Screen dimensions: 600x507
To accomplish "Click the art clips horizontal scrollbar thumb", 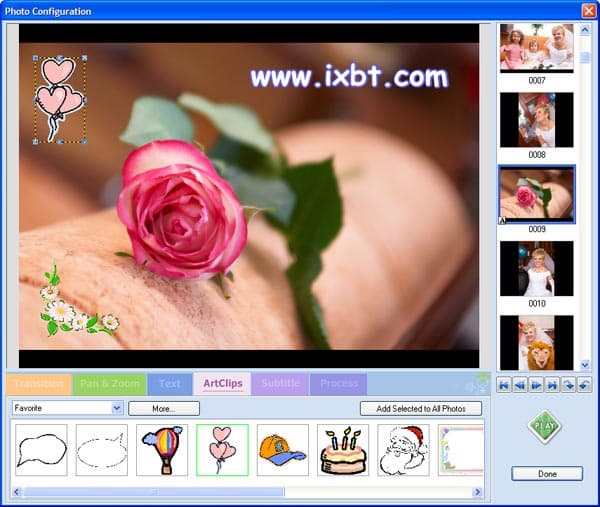I will pos(153,492).
